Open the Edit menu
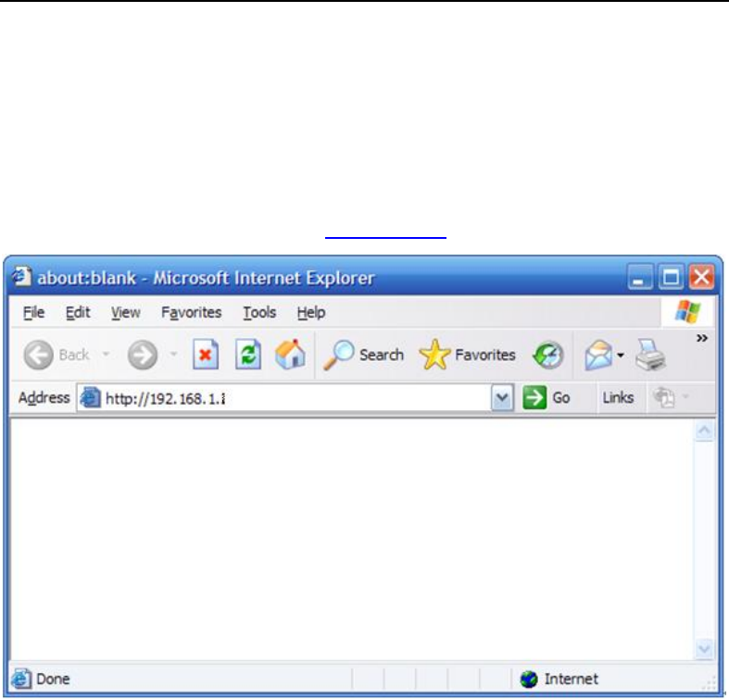This screenshot has height=700, width=729. [78, 312]
